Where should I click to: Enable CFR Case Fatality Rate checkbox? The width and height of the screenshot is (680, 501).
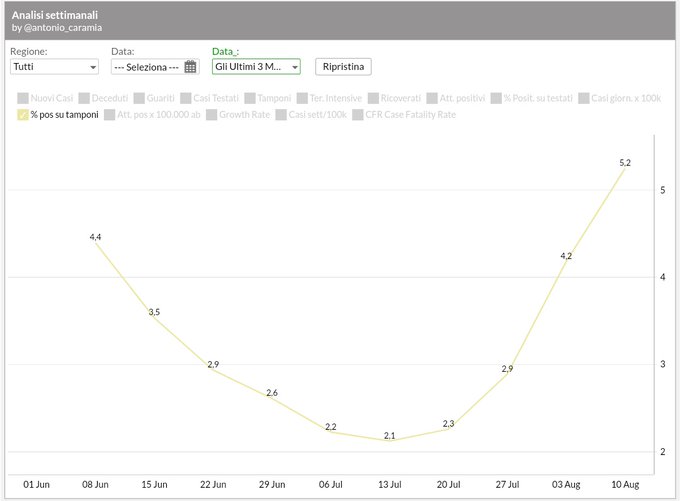tap(358, 115)
